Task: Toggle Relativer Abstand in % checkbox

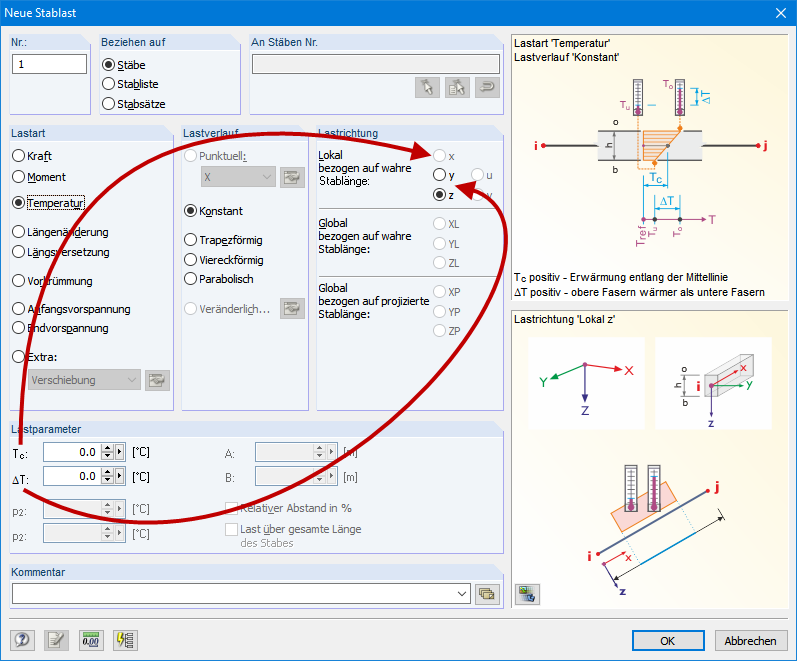Action: pos(232,508)
